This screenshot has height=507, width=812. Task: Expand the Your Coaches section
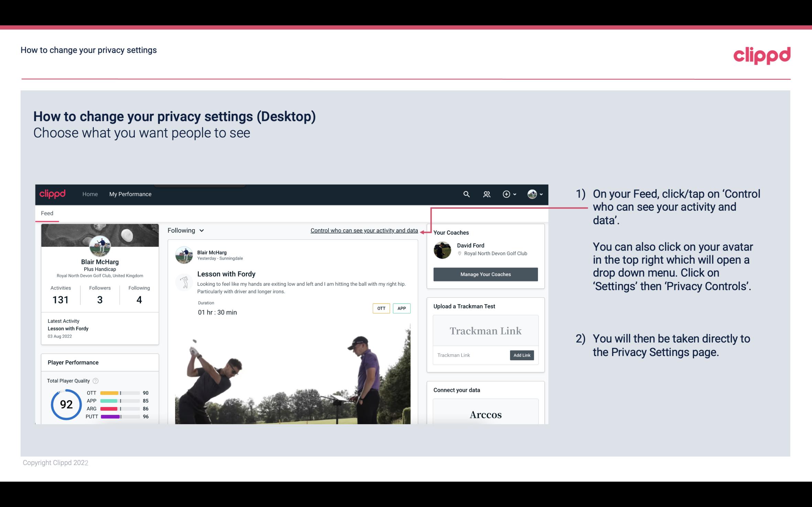point(451,232)
